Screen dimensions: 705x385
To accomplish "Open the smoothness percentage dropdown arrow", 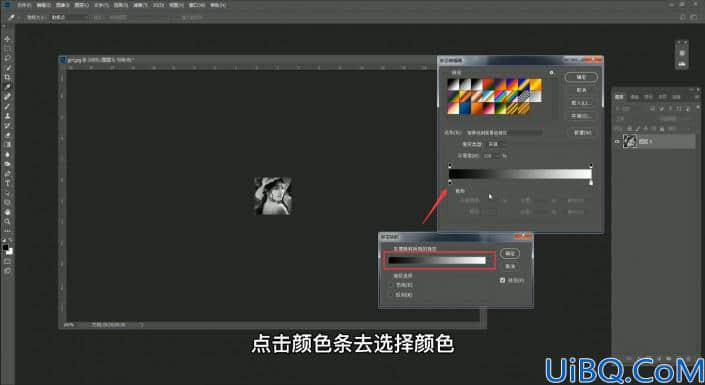I will point(497,156).
